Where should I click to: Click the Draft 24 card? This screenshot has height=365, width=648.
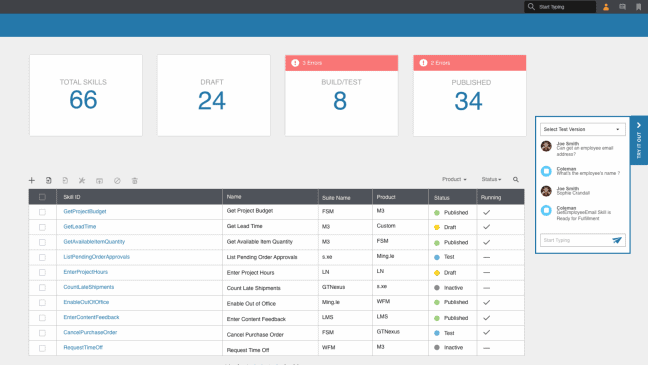click(x=214, y=95)
